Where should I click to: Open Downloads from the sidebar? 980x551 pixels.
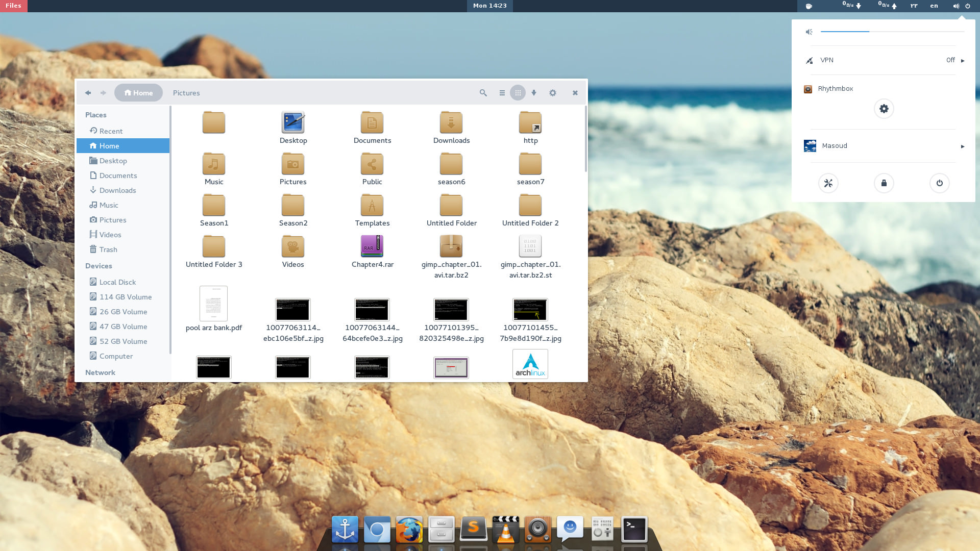123,190
